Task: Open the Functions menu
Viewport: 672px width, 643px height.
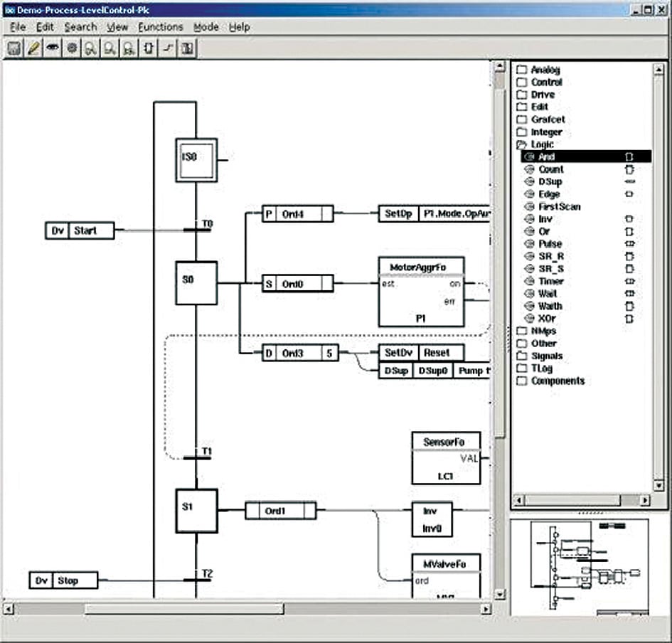Action: 160,27
